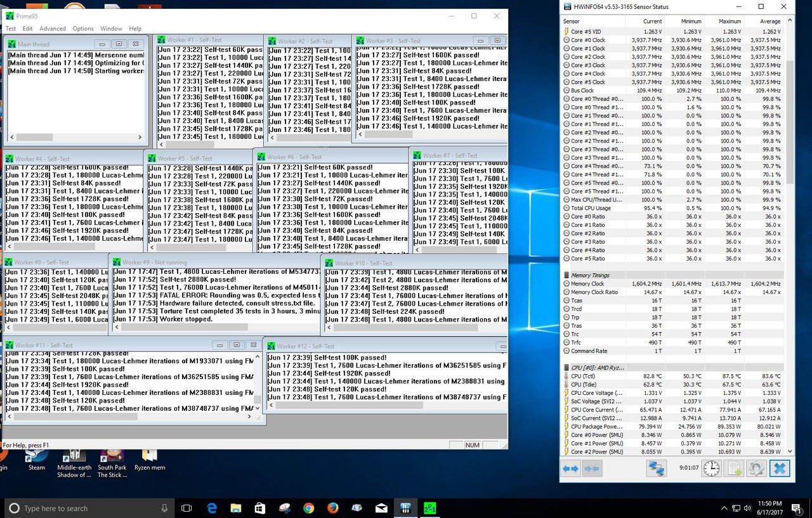Select the Core #5 VID sensor row

click(x=672, y=31)
